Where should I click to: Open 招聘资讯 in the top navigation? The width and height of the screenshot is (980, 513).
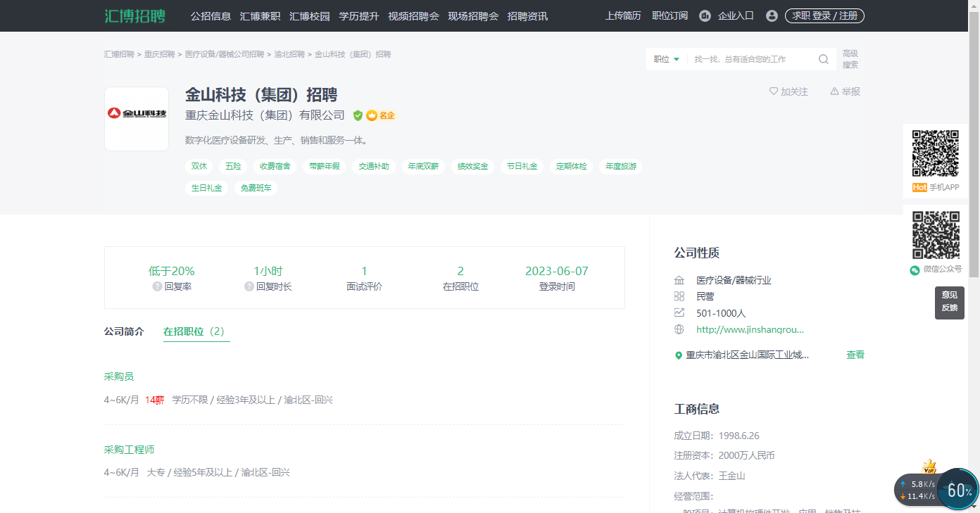pyautogui.click(x=527, y=15)
